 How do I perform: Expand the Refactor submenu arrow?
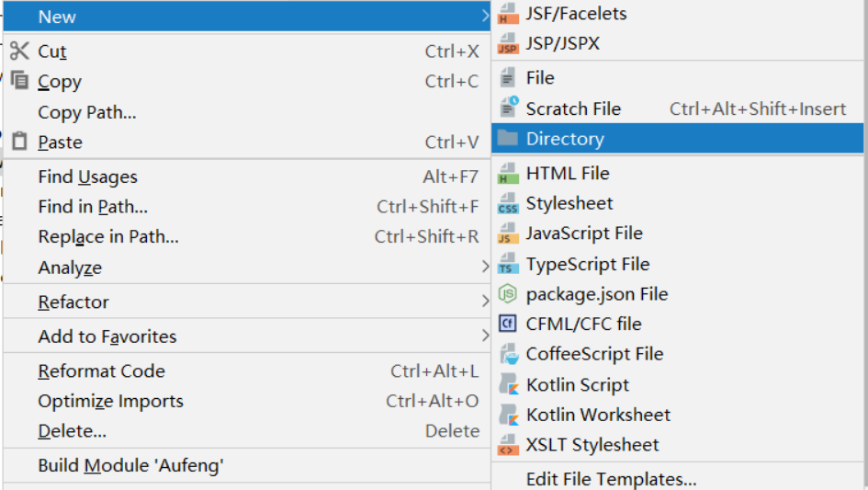click(485, 302)
